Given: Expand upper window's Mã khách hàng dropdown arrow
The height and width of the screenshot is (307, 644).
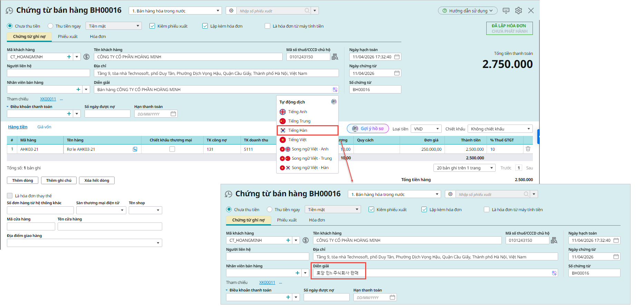Looking at the screenshot, I should pyautogui.click(x=77, y=57).
